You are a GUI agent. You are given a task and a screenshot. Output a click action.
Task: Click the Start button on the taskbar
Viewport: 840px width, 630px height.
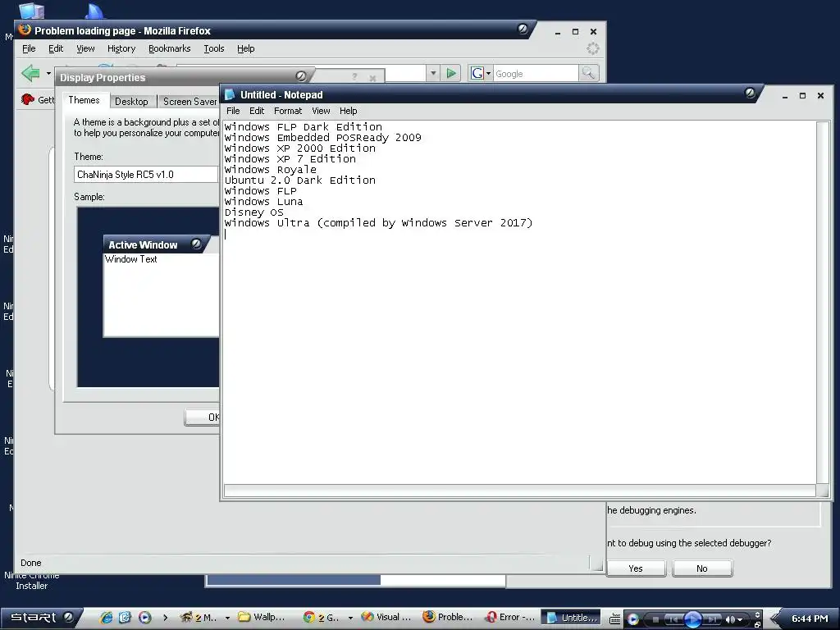pos(41,618)
